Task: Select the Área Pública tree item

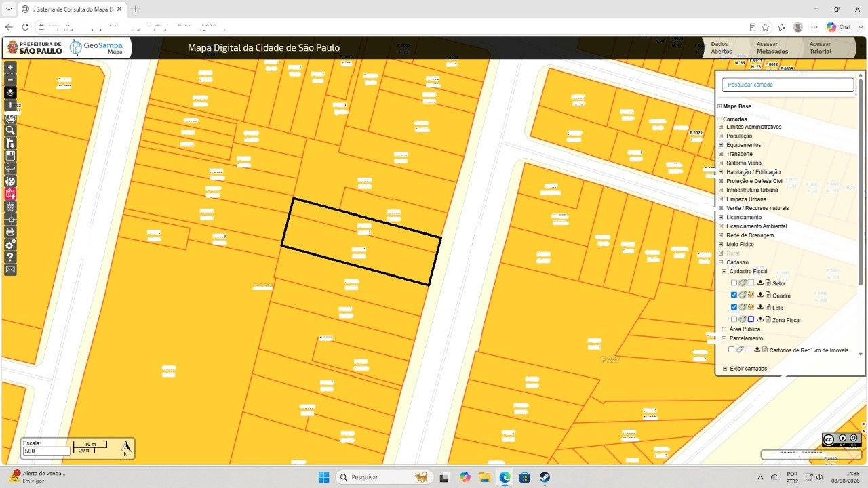Action: pos(745,329)
